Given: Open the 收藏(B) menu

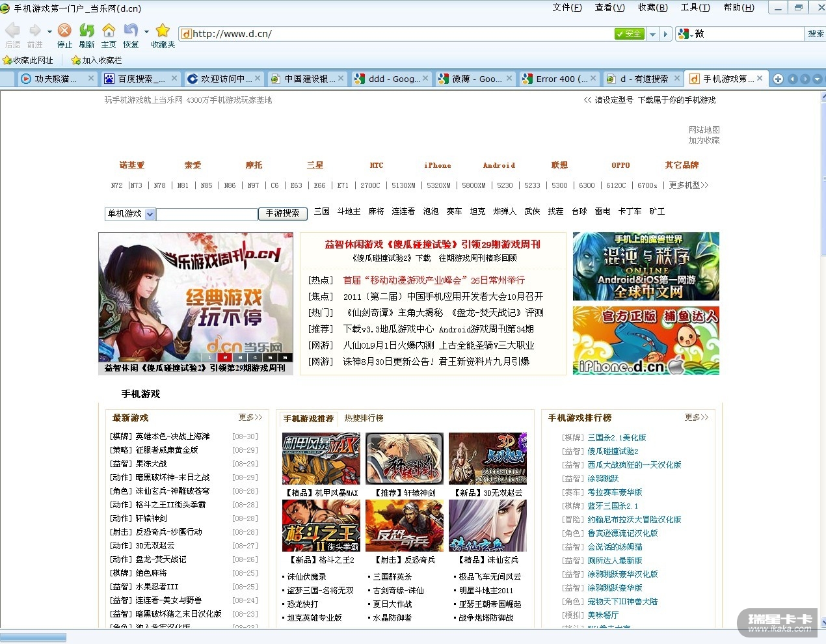Looking at the screenshot, I should [653, 8].
